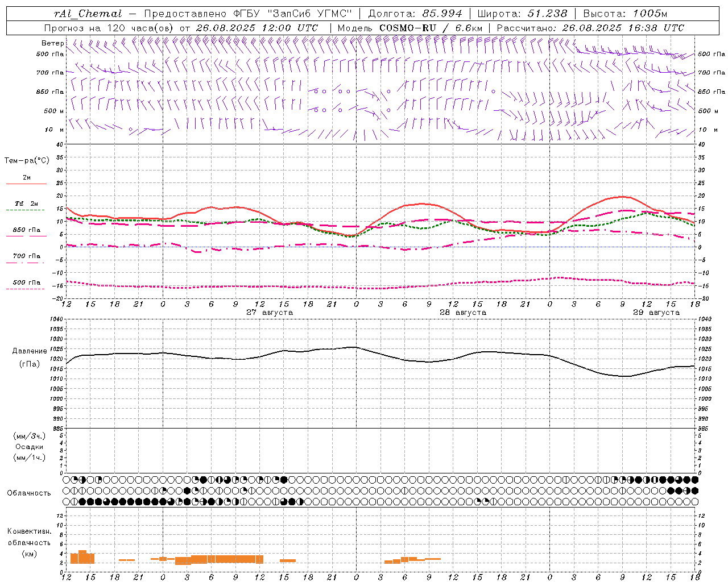Click the dotted line sample under legend "500 гПа"
Viewport: 728px width, 582px height.
26,289
